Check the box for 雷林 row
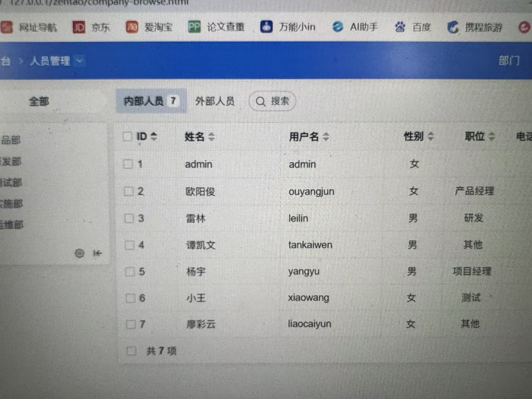This screenshot has height=399, width=532. click(129, 218)
